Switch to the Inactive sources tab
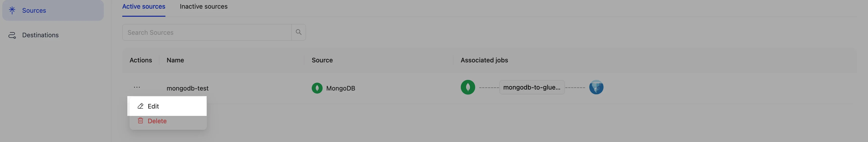Screen dimensions: 868x142 coord(204,6)
